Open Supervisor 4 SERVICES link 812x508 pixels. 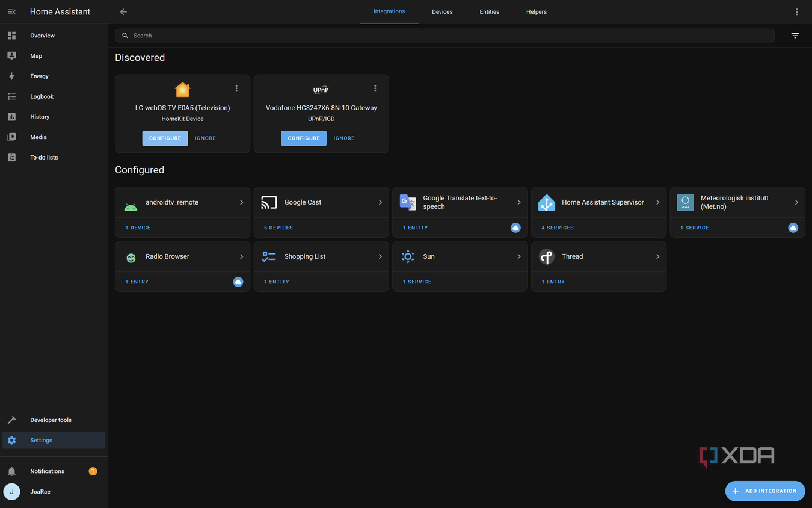point(558,228)
